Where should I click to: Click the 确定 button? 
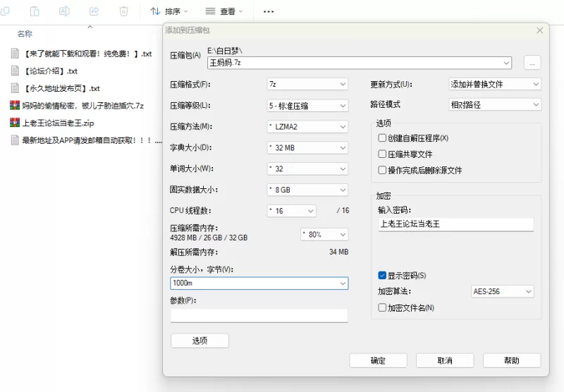[x=378, y=360]
